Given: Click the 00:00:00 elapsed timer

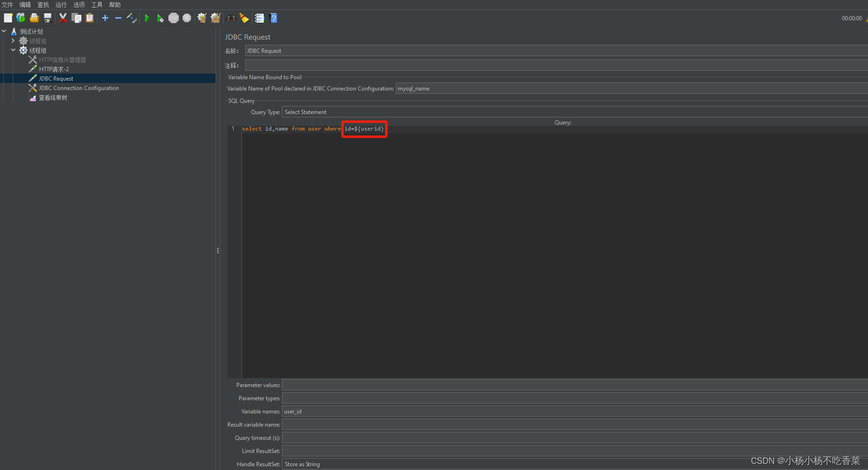Looking at the screenshot, I should click(x=851, y=18).
